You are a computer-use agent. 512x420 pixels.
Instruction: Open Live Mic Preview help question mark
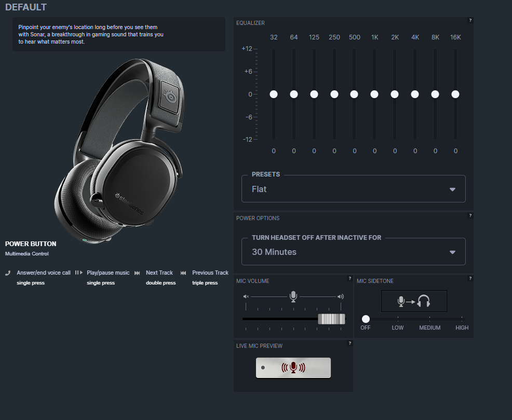point(349,343)
